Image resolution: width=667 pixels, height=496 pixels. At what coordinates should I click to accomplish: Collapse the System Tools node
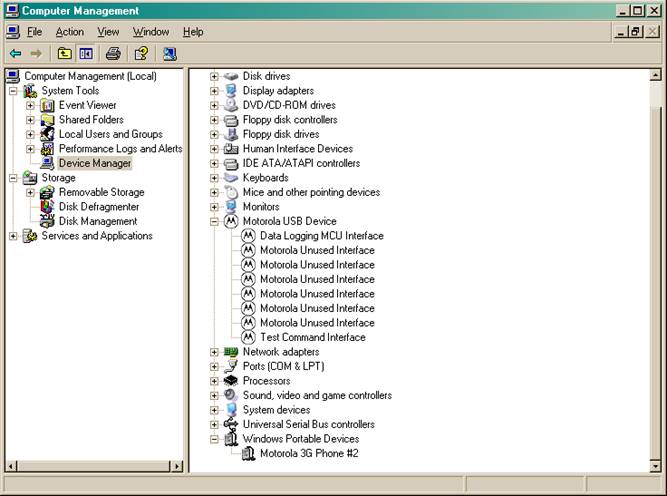(13, 91)
